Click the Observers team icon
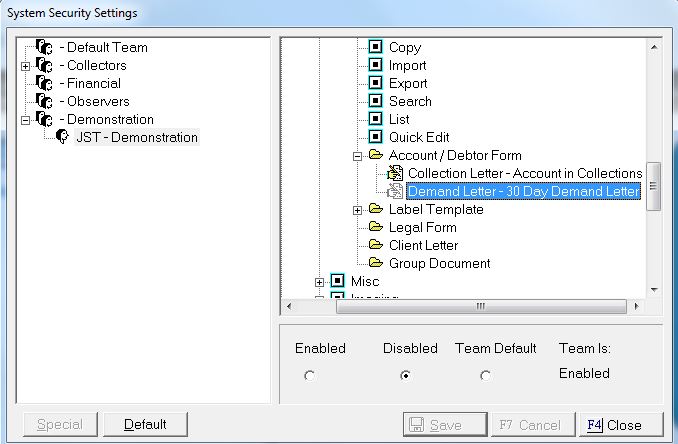This screenshot has width=678, height=444. pos(43,101)
